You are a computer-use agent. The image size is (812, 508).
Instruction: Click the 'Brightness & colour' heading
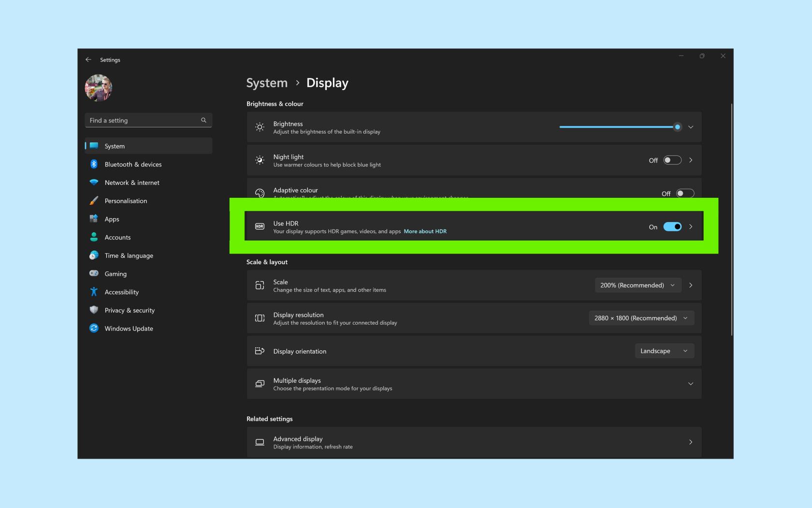tap(275, 104)
